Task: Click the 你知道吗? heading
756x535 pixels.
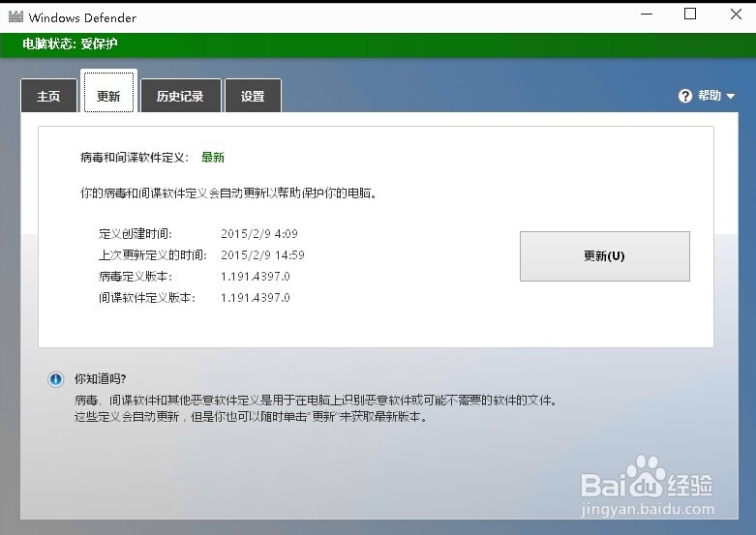Action: (101, 379)
